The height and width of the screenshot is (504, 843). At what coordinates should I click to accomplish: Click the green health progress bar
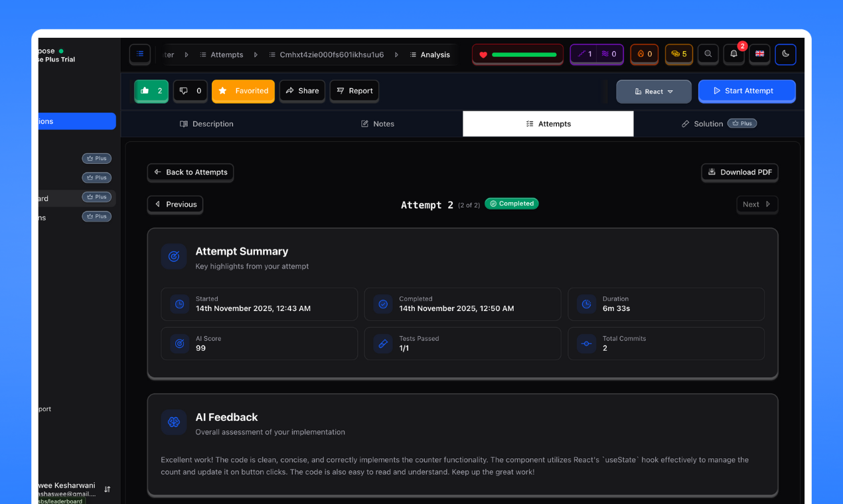pos(524,55)
